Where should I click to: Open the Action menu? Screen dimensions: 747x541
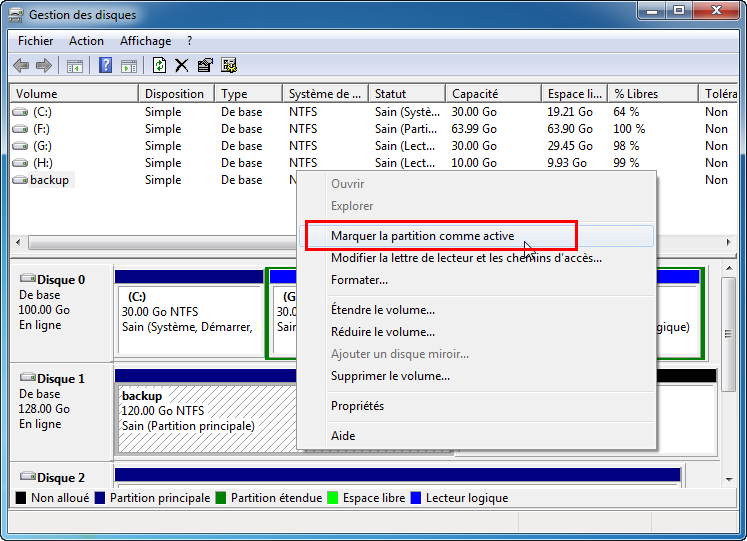click(x=86, y=41)
